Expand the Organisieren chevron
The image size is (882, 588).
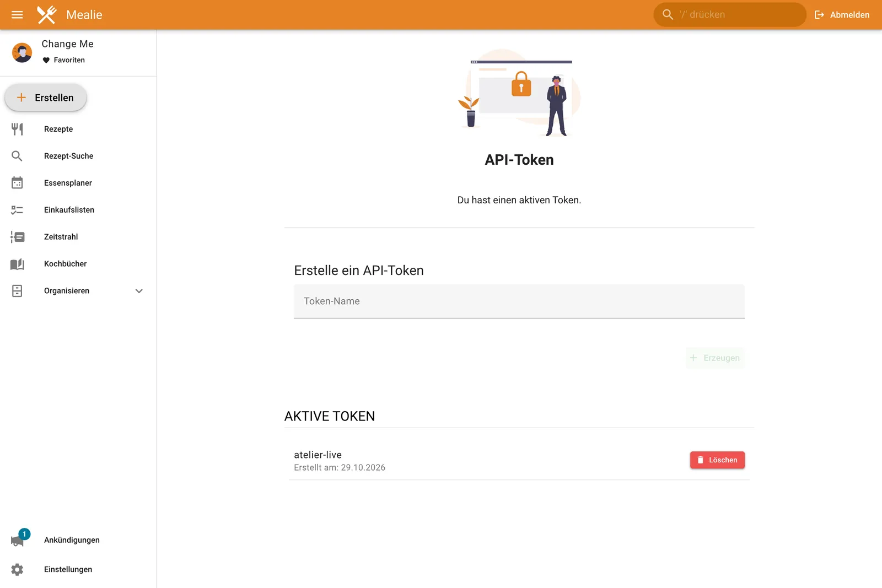139,291
